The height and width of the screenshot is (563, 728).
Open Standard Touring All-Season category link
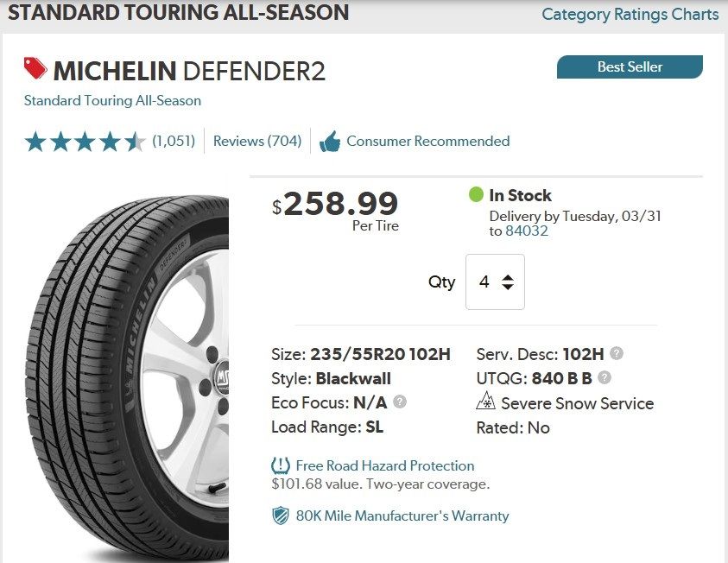coord(112,100)
